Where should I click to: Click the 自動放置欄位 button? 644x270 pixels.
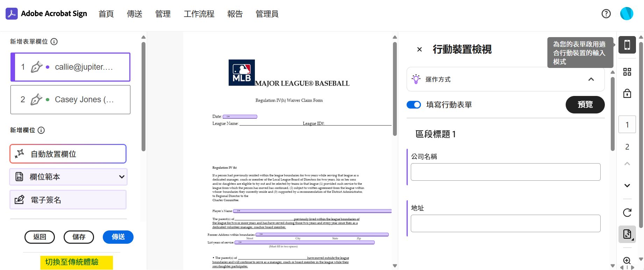[68, 154]
